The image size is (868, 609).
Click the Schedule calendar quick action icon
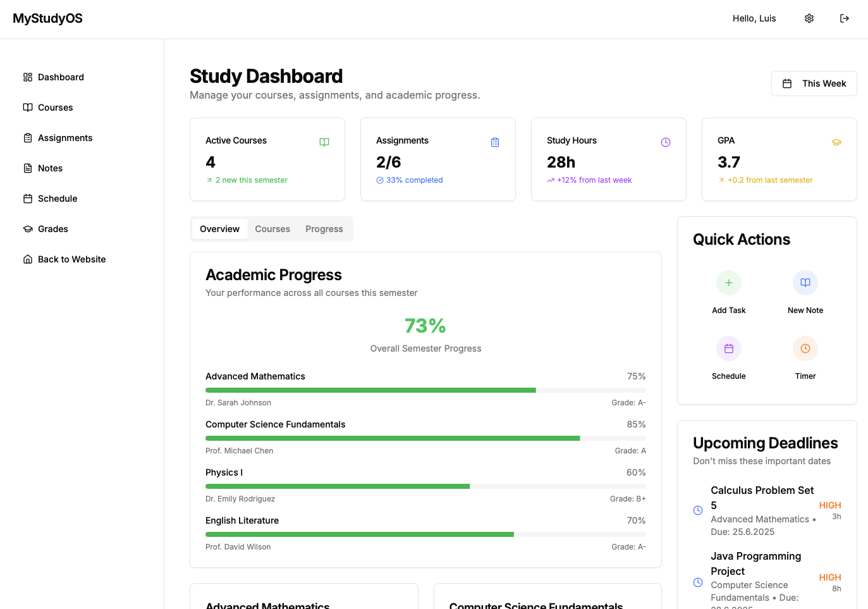728,348
